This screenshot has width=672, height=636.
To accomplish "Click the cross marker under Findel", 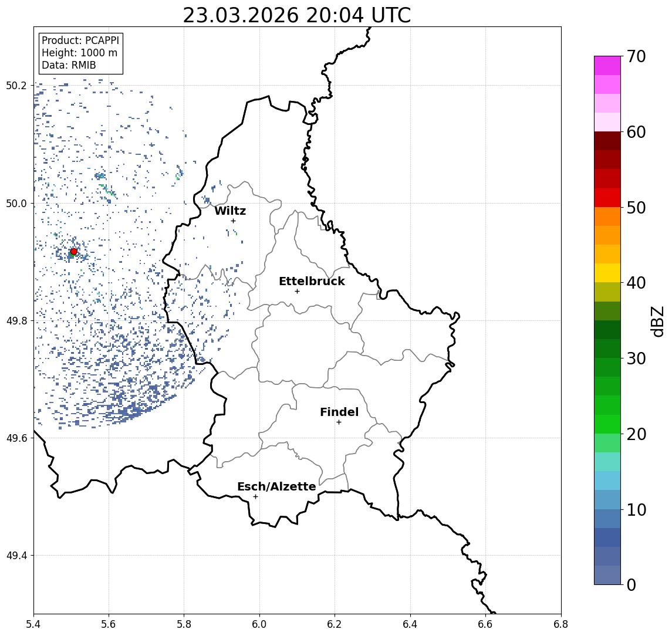I will (339, 422).
